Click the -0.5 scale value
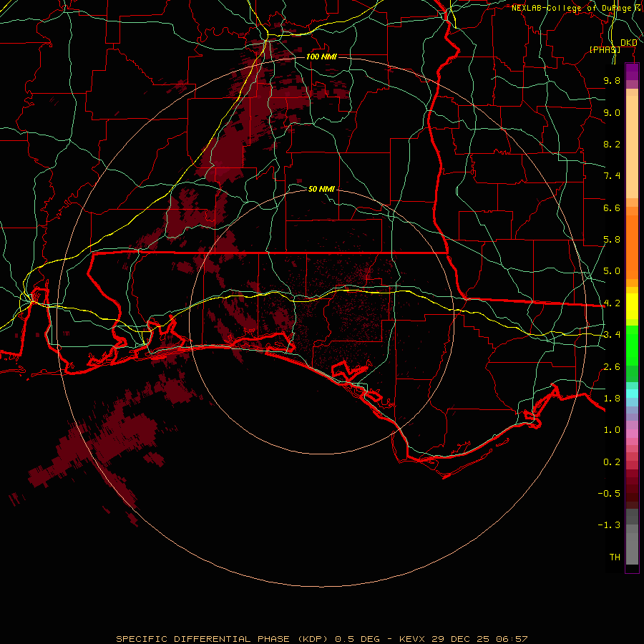The image size is (644, 644). click(x=609, y=494)
